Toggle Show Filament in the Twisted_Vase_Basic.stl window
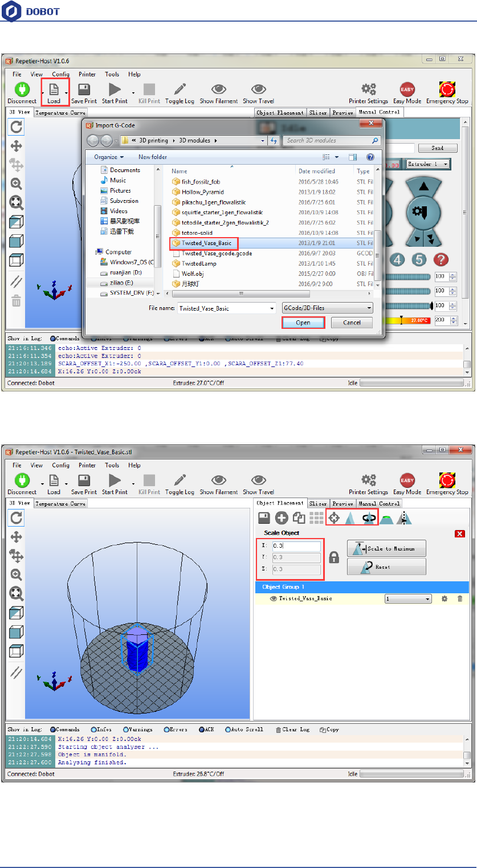 [219, 484]
